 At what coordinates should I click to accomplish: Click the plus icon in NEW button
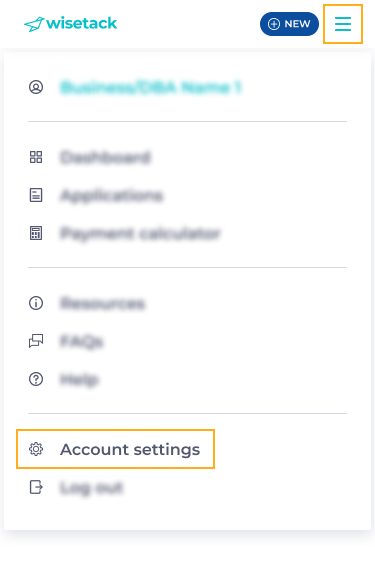point(274,24)
